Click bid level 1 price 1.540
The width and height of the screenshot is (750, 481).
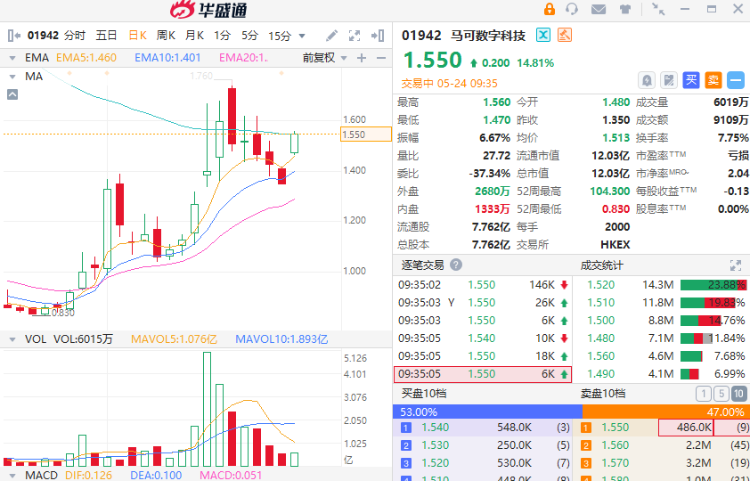(x=435, y=427)
